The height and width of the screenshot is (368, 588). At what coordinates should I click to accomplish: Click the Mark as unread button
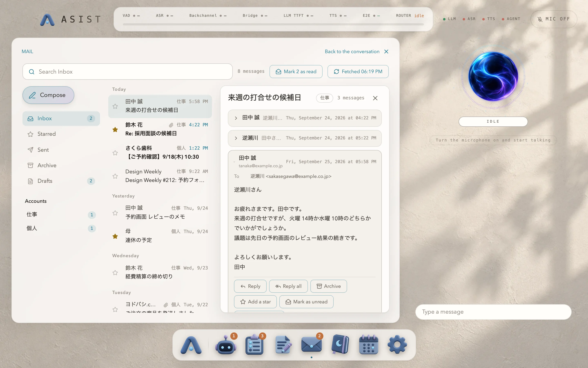pos(306,302)
